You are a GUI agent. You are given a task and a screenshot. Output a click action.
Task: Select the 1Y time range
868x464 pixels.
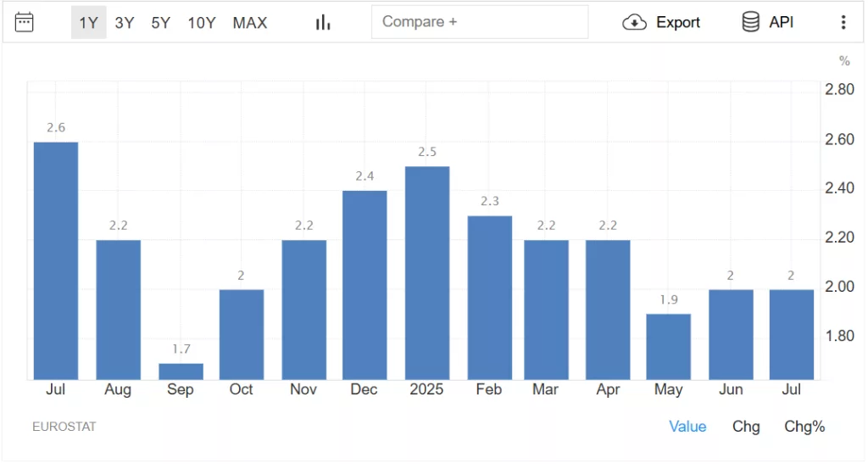88,23
